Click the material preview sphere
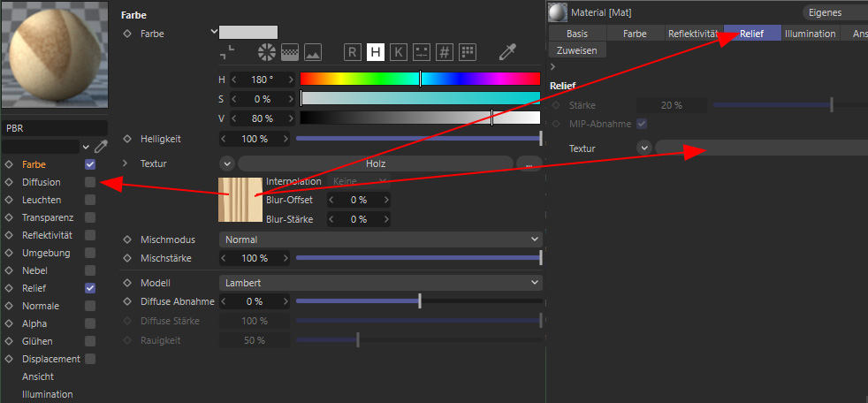868x403 pixels. tap(56, 54)
